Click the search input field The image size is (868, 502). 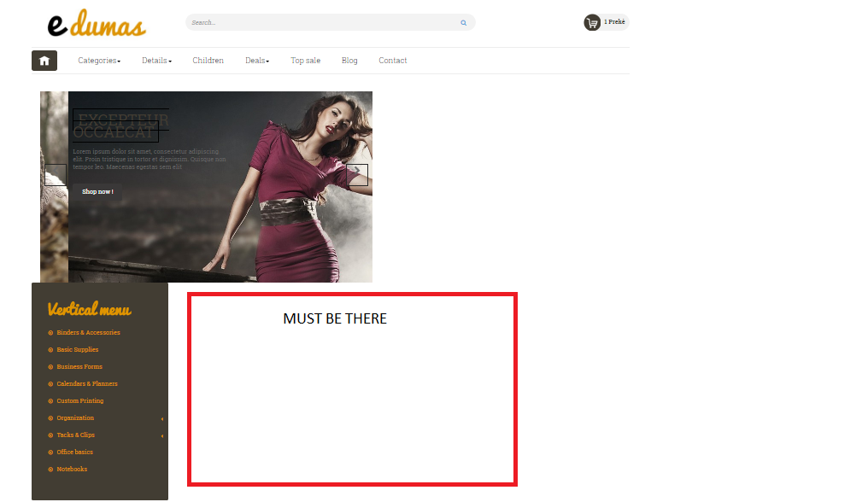[330, 23]
